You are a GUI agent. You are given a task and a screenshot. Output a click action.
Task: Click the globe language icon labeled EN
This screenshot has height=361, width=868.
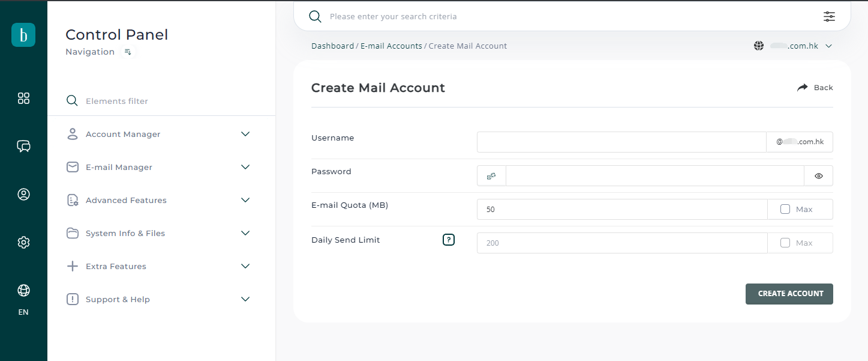(23, 291)
